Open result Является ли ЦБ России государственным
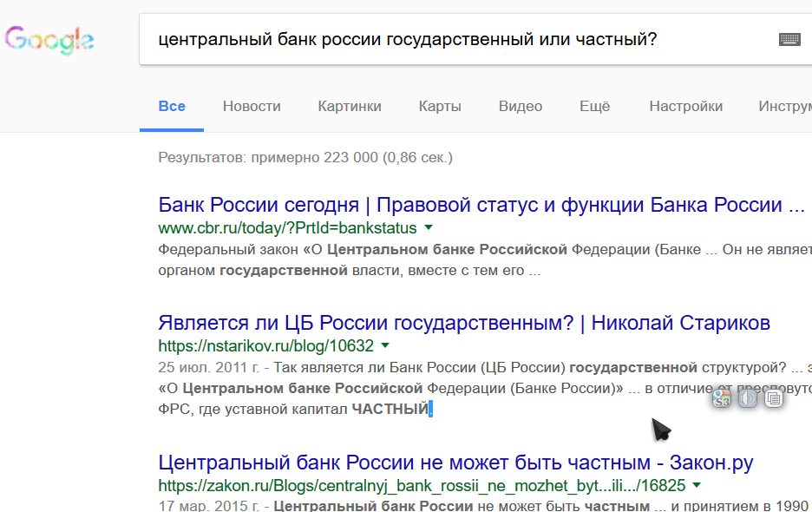This screenshot has height=512, width=812. pyautogui.click(x=464, y=323)
